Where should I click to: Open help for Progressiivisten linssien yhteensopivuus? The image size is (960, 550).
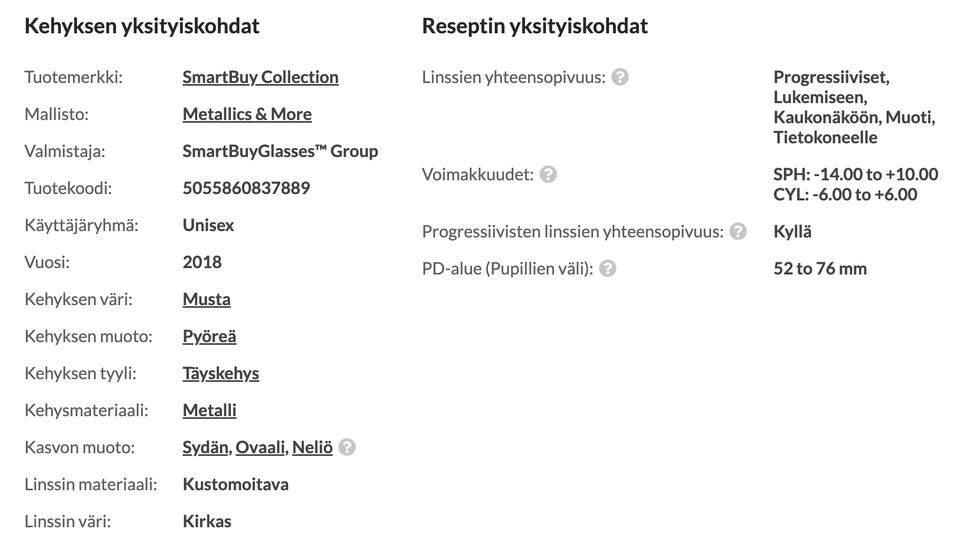click(738, 231)
